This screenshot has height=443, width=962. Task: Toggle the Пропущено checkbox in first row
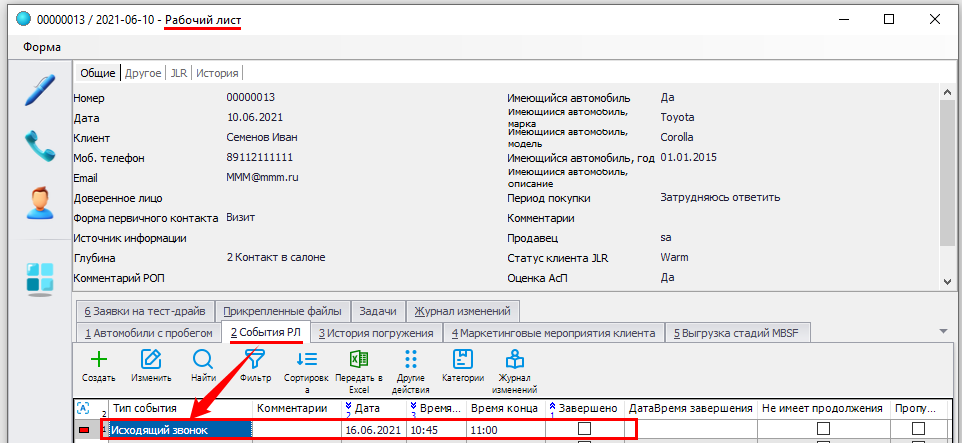click(918, 429)
